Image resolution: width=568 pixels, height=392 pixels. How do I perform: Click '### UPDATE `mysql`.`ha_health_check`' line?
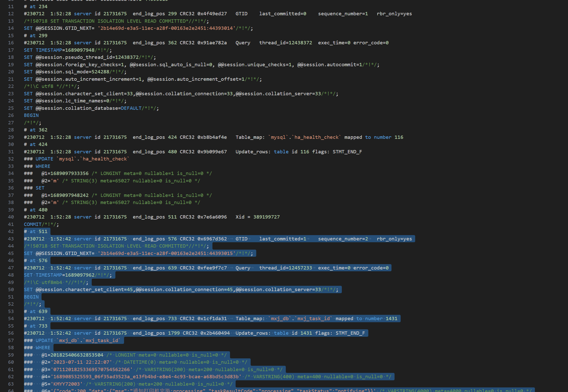pyautogui.click(x=77, y=159)
